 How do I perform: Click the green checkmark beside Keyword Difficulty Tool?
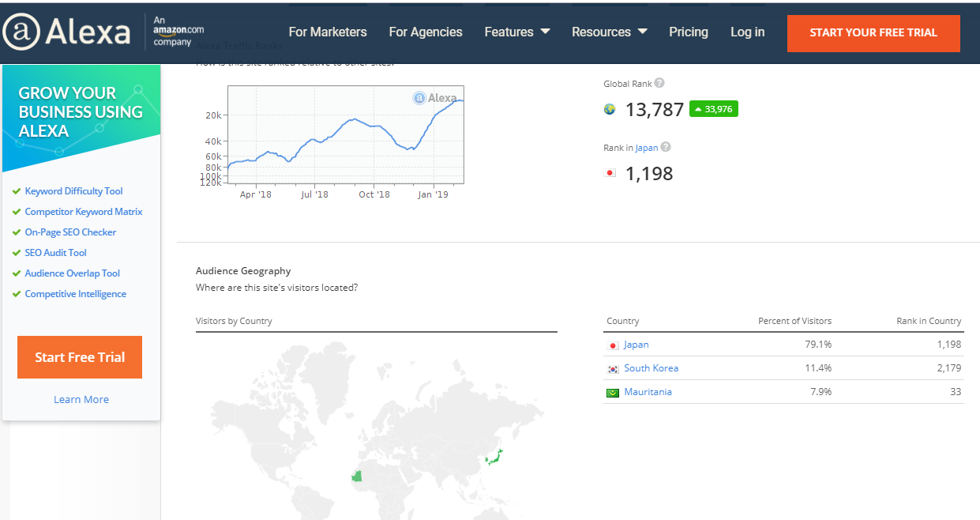[17, 191]
